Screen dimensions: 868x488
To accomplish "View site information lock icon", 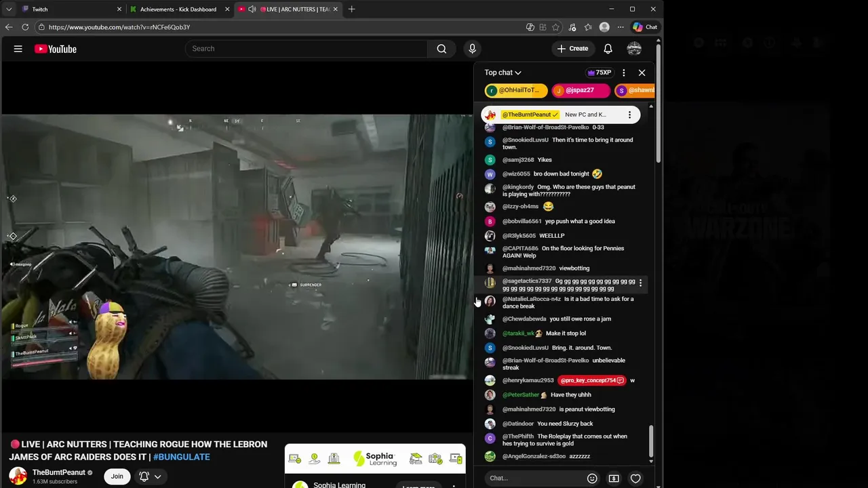I will coord(41,27).
